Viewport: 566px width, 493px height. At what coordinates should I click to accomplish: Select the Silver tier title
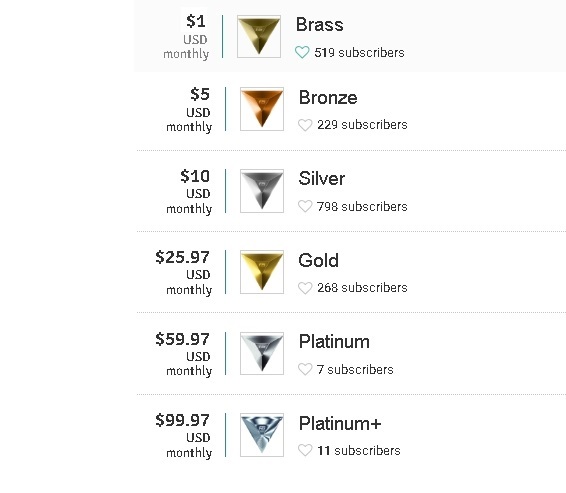tap(322, 179)
